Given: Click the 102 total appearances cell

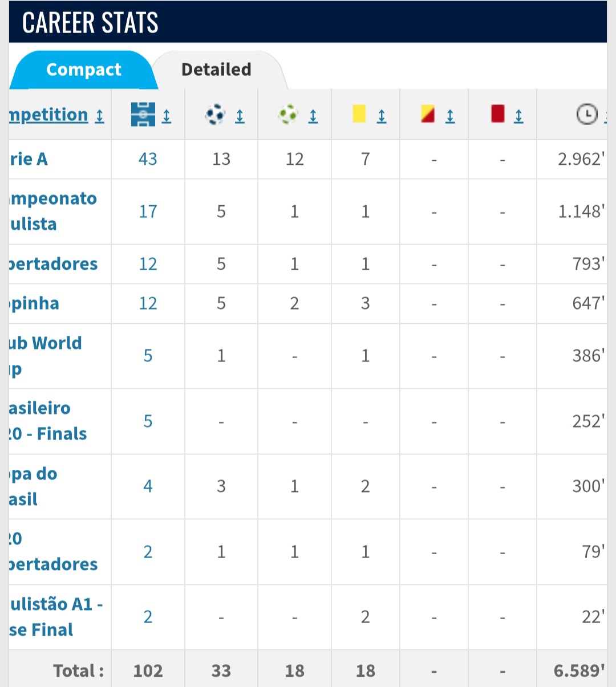Looking at the screenshot, I should tap(148, 670).
